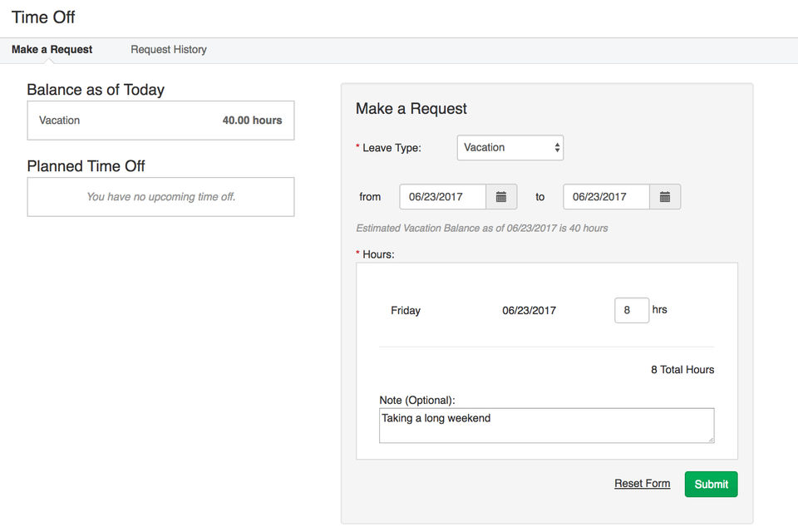
Task: Expand the Leave Type dropdown
Action: click(510, 148)
